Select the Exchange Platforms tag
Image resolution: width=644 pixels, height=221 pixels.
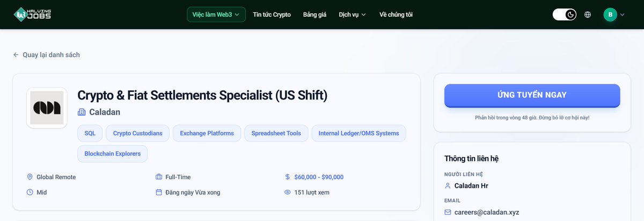pos(207,133)
